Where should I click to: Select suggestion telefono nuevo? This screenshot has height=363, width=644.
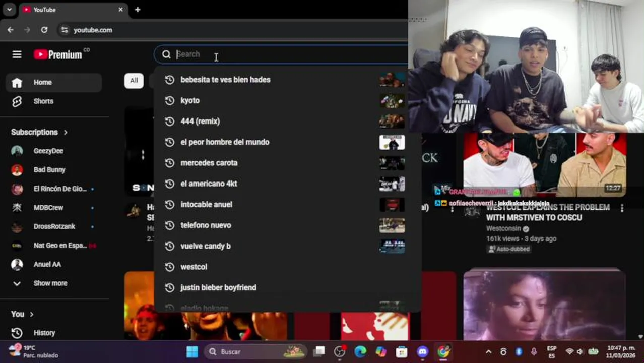coord(287,225)
